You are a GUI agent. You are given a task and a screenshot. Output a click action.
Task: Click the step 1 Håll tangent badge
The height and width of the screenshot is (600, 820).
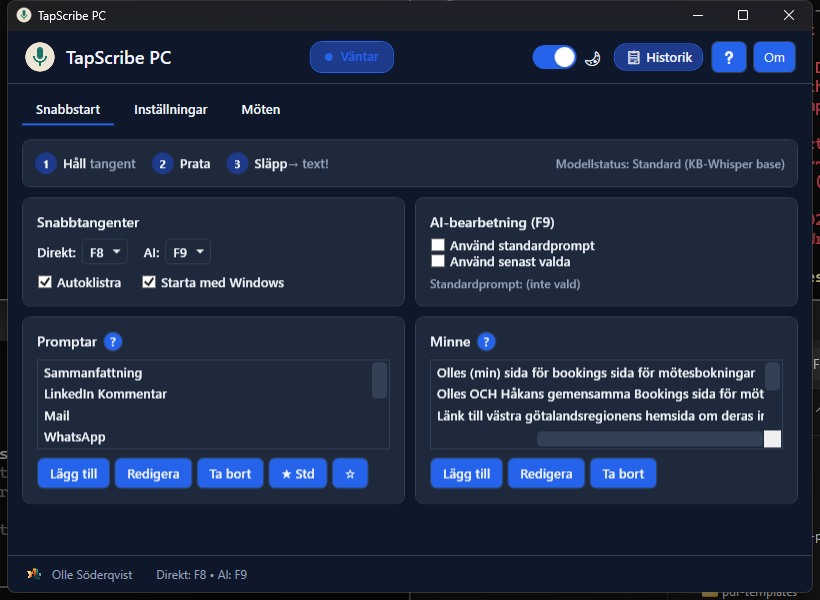pyautogui.click(x=45, y=164)
